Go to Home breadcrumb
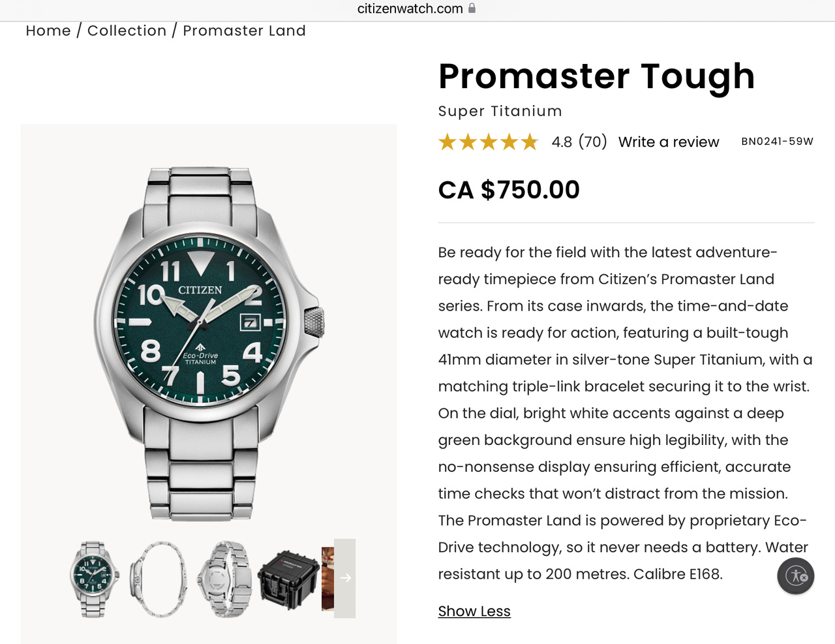This screenshot has height=644, width=835. pos(48,31)
